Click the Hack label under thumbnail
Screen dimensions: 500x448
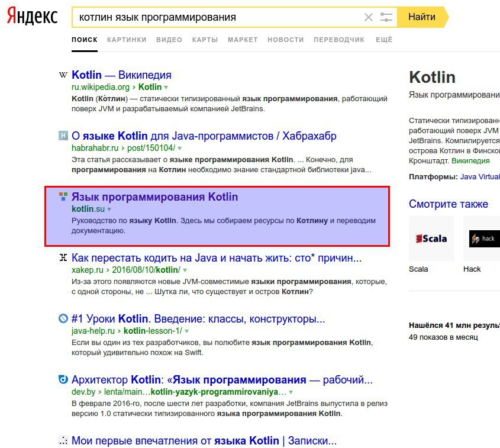coord(472,269)
